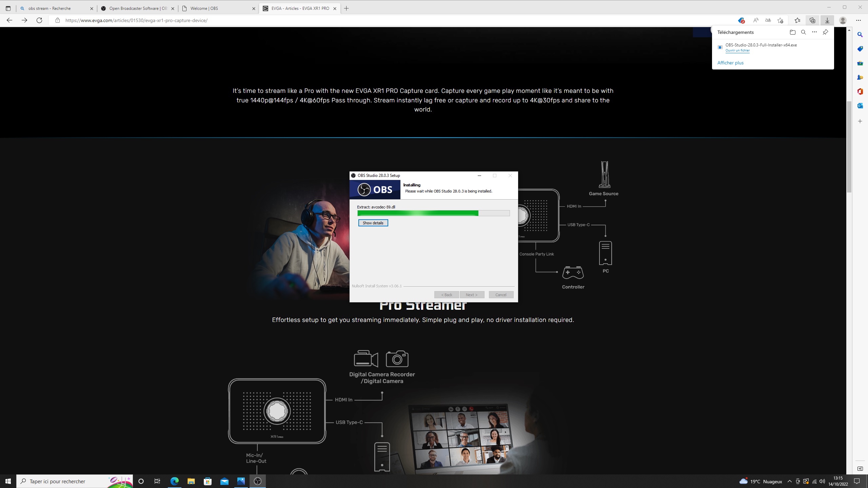The width and height of the screenshot is (868, 488).
Task: Open the volume control in tray
Action: click(x=822, y=481)
